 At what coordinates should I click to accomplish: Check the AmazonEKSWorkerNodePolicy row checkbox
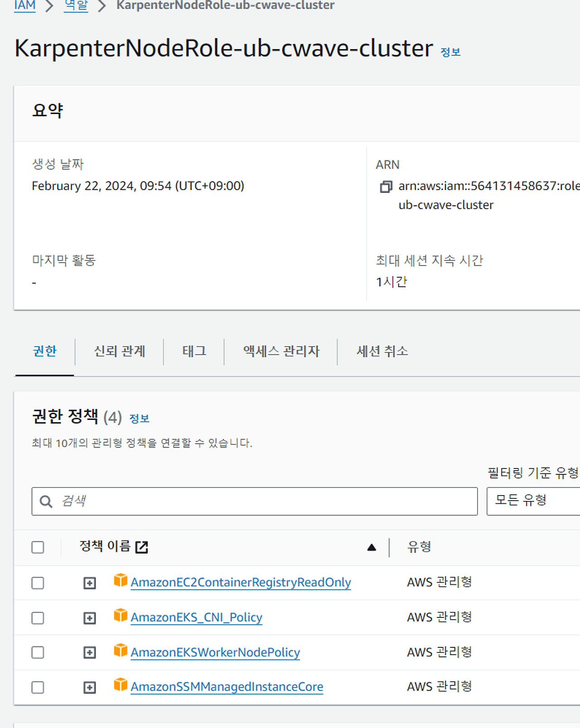38,652
